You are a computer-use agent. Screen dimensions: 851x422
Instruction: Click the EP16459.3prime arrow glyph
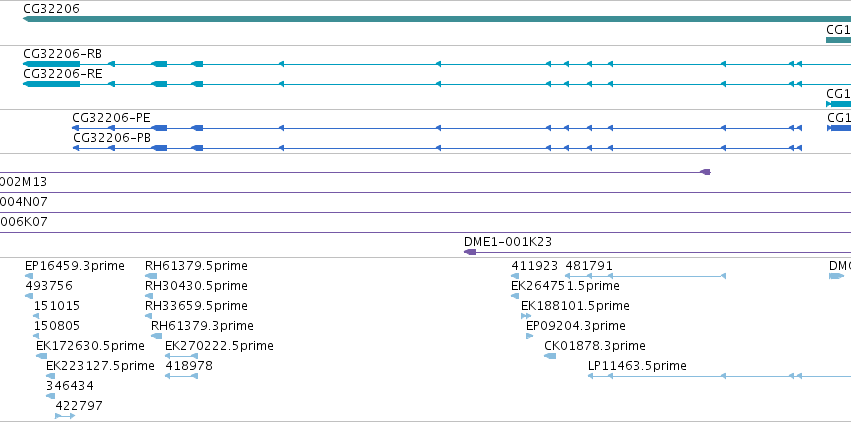[x=29, y=276]
